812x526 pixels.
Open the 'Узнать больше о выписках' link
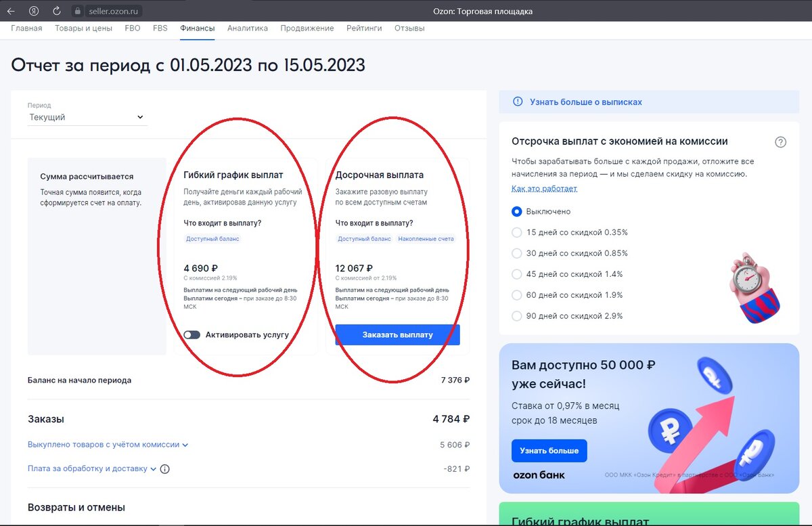point(586,102)
